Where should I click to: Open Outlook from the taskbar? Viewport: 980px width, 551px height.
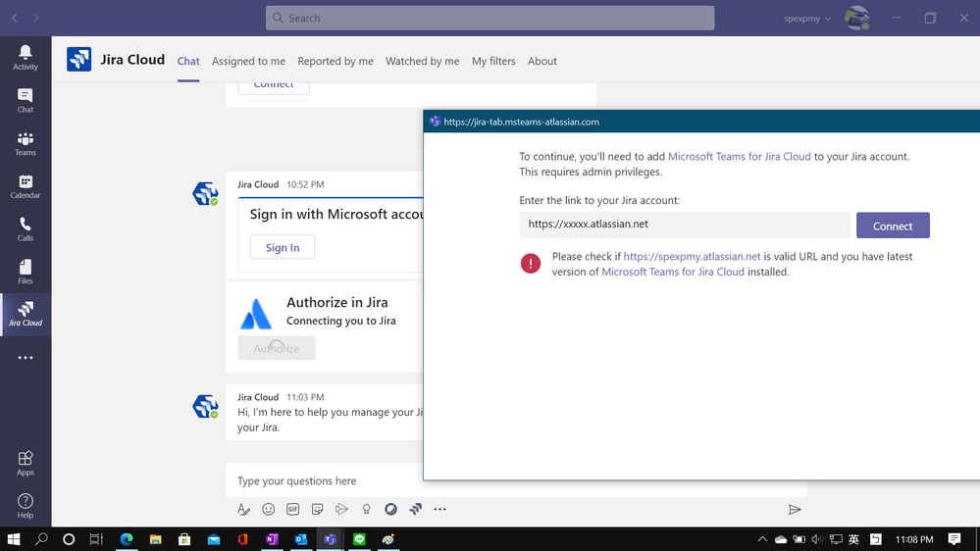tap(300, 539)
